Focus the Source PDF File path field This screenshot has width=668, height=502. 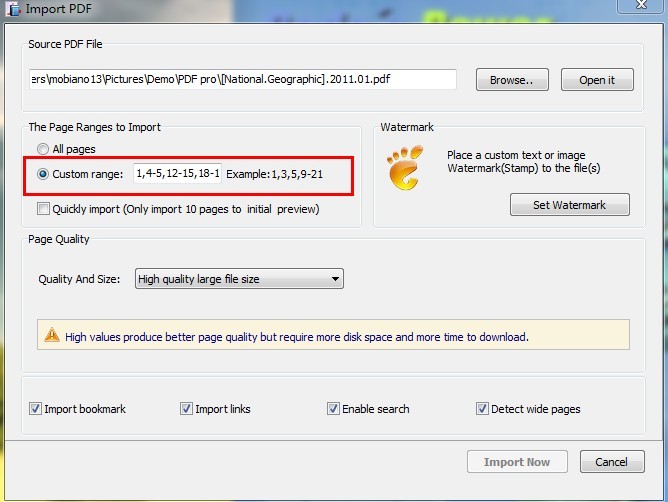coord(242,80)
